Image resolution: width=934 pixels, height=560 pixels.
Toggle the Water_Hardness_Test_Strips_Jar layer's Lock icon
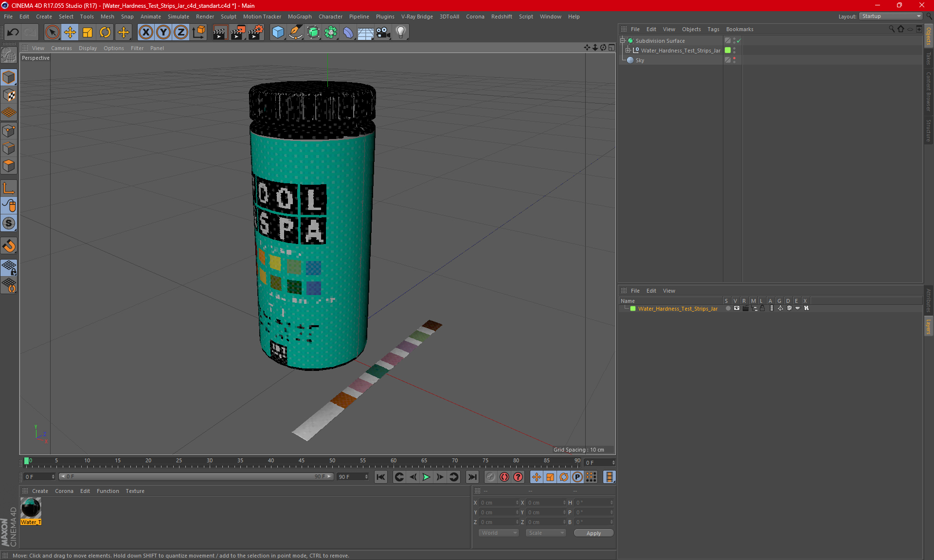[x=762, y=308]
